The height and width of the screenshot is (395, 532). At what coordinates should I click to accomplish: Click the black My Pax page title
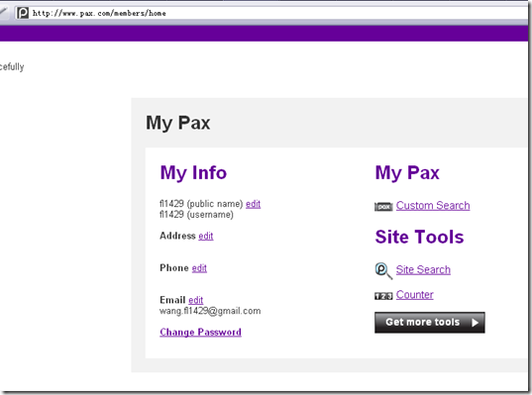tap(177, 123)
